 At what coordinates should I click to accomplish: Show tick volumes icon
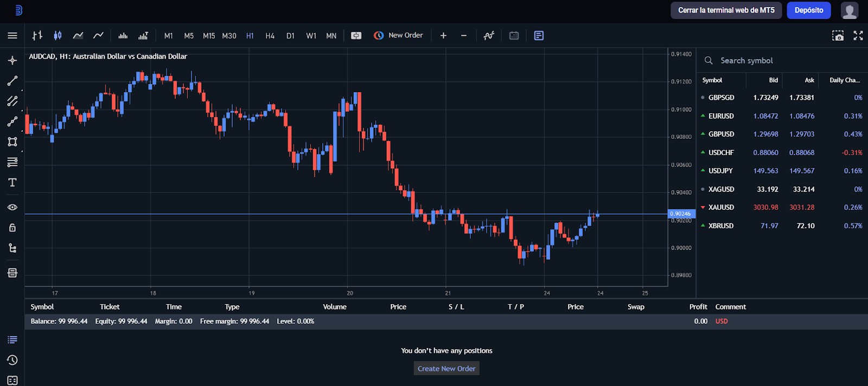(x=123, y=36)
